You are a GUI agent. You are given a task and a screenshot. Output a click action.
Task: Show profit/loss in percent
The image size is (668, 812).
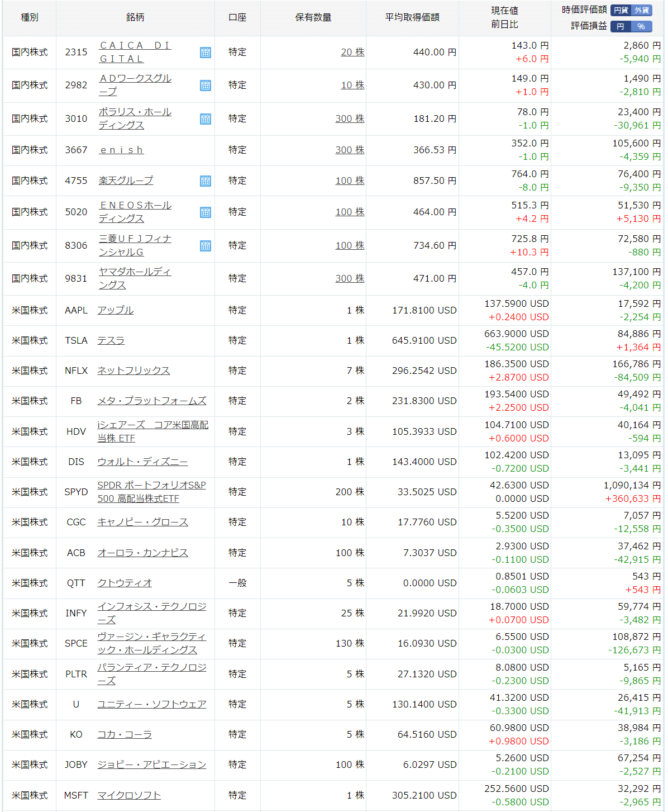point(641,26)
